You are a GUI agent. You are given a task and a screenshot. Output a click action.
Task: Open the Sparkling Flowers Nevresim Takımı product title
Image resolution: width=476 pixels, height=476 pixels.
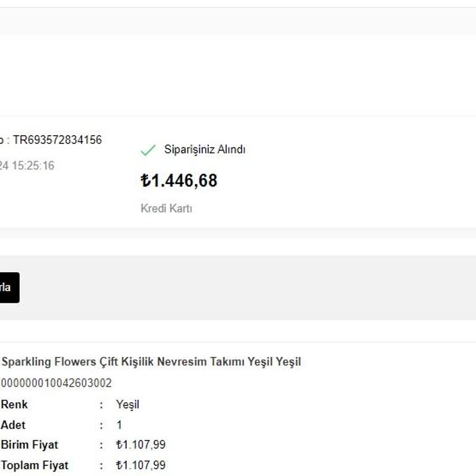[x=151, y=361]
